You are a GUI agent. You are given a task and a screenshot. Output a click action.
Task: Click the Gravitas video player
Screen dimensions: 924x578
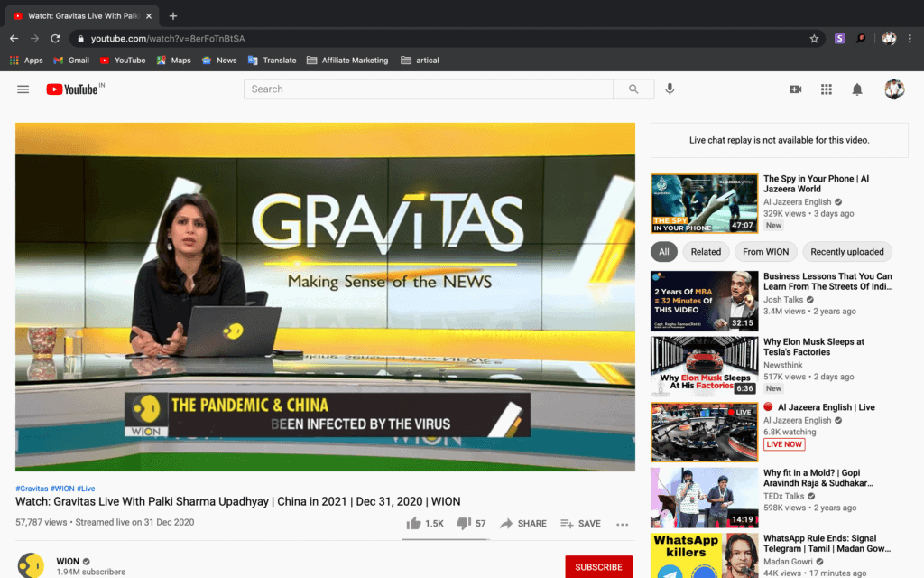325,296
